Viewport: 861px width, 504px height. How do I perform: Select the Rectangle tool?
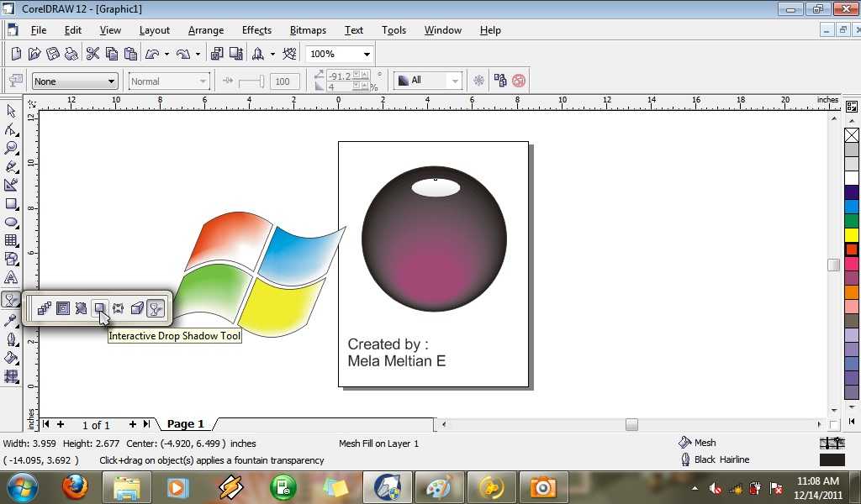point(11,204)
